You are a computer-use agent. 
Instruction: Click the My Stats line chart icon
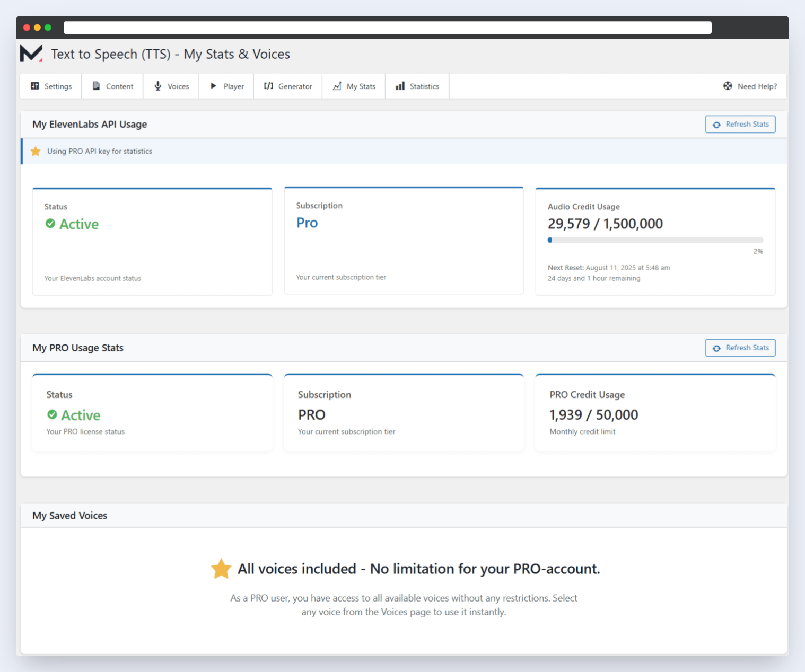point(337,86)
